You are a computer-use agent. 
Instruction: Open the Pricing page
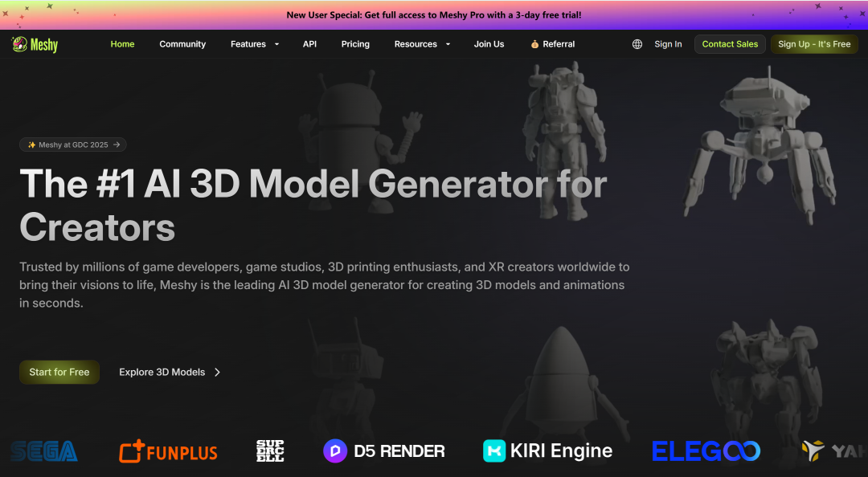355,44
